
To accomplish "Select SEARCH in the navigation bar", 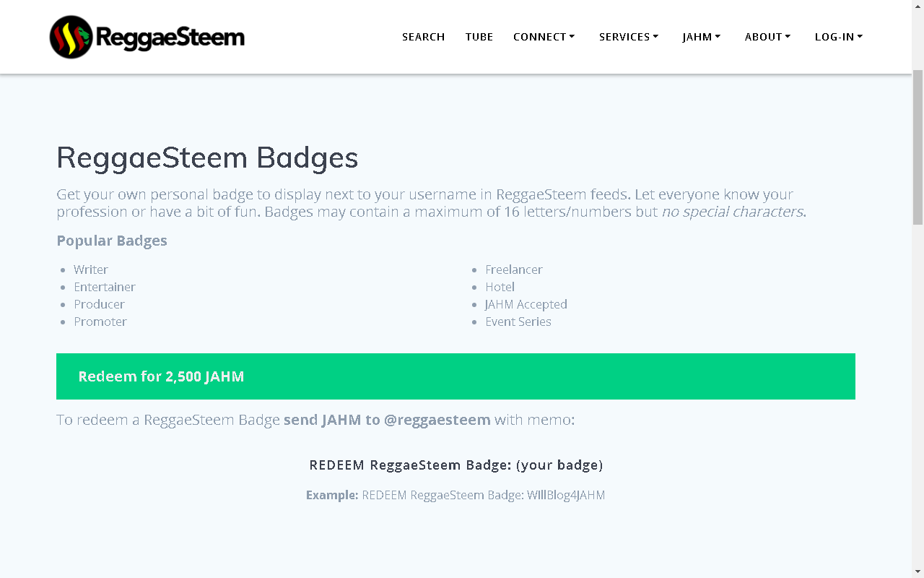I will pyautogui.click(x=423, y=37).
